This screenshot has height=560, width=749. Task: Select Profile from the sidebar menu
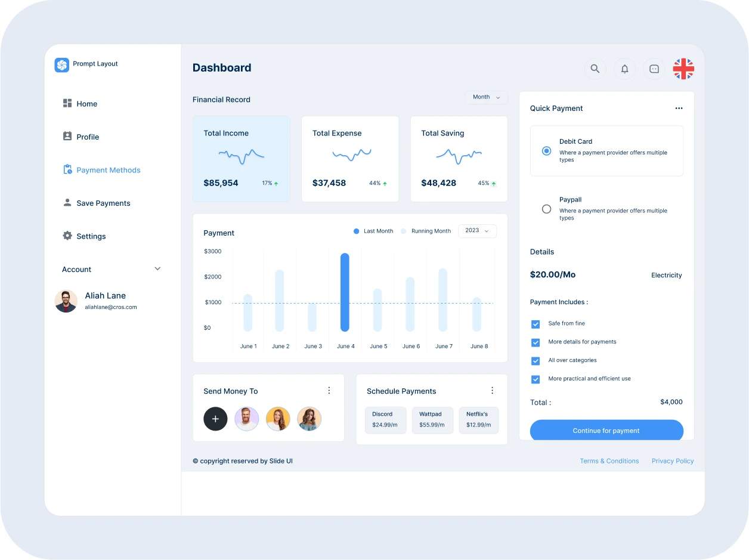(x=88, y=137)
